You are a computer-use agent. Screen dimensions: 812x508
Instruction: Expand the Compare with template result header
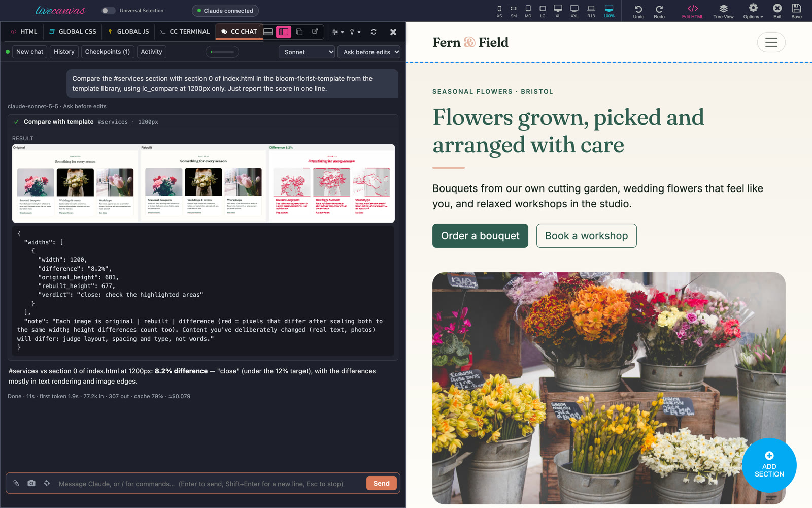point(203,122)
